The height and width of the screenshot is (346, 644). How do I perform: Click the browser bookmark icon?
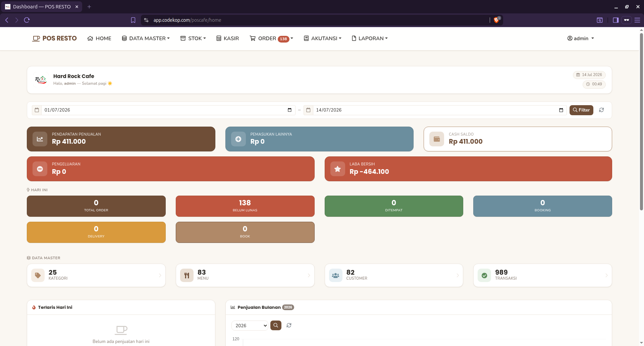(133, 20)
